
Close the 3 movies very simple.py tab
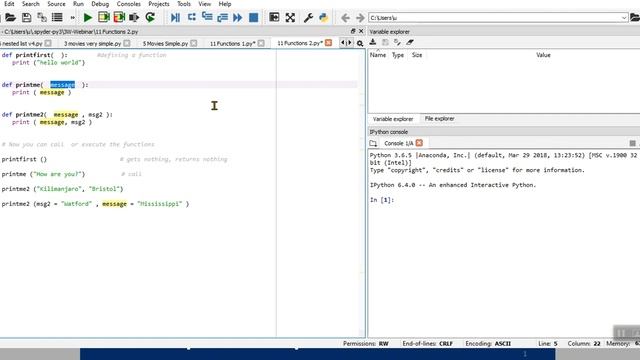(127, 43)
